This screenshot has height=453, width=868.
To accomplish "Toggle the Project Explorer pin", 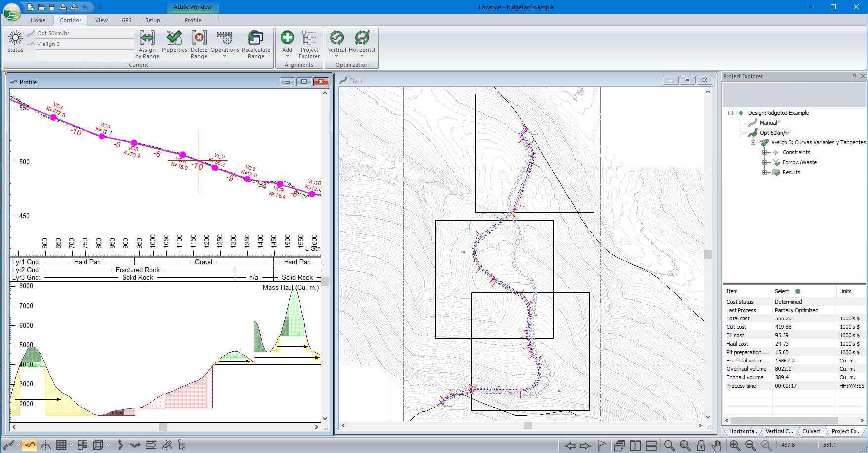I will click(x=854, y=76).
